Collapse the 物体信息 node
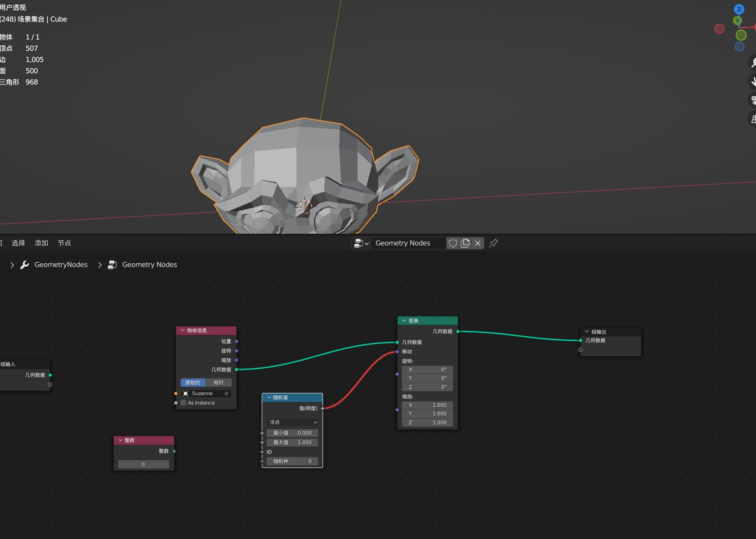The image size is (756, 539). [183, 330]
